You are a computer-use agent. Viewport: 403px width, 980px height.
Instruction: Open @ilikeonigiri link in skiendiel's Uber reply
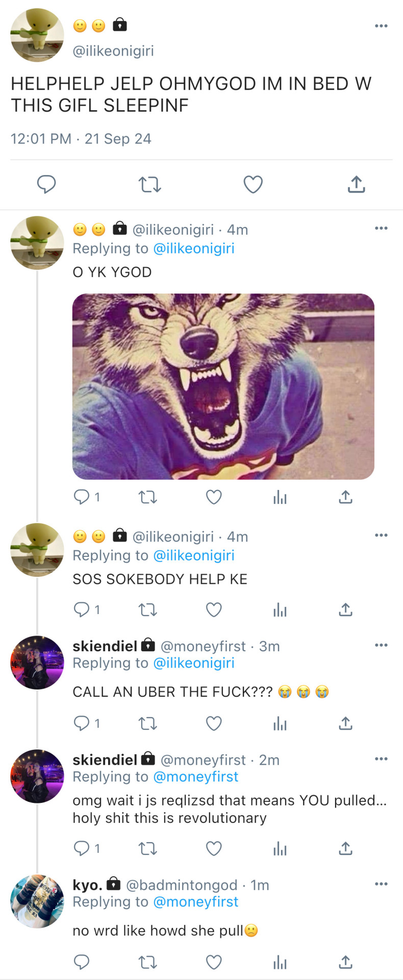[194, 663]
